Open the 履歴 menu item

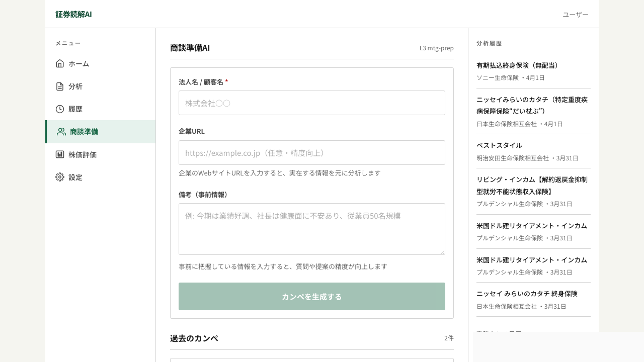coord(75,109)
